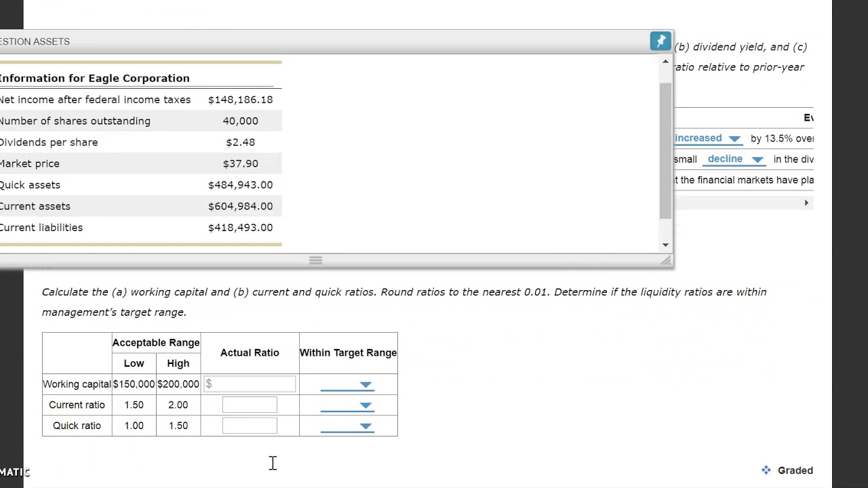The width and height of the screenshot is (868, 488).
Task: Click the Quick ratio low value 1.00
Action: pos(134,426)
